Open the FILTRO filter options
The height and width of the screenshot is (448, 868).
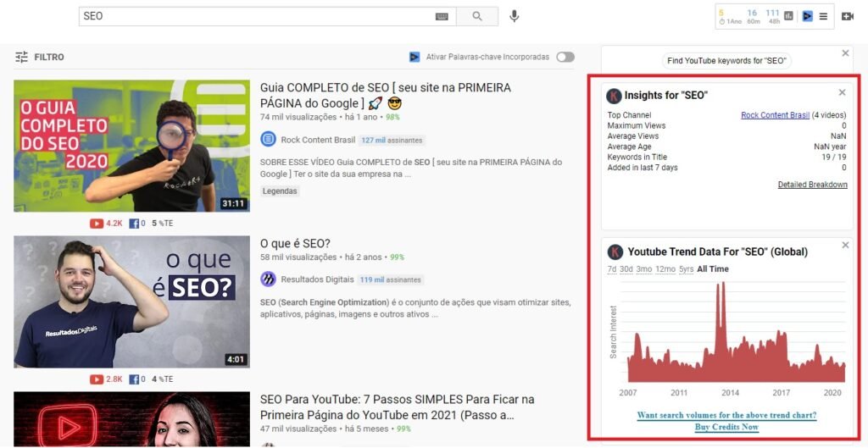click(39, 57)
